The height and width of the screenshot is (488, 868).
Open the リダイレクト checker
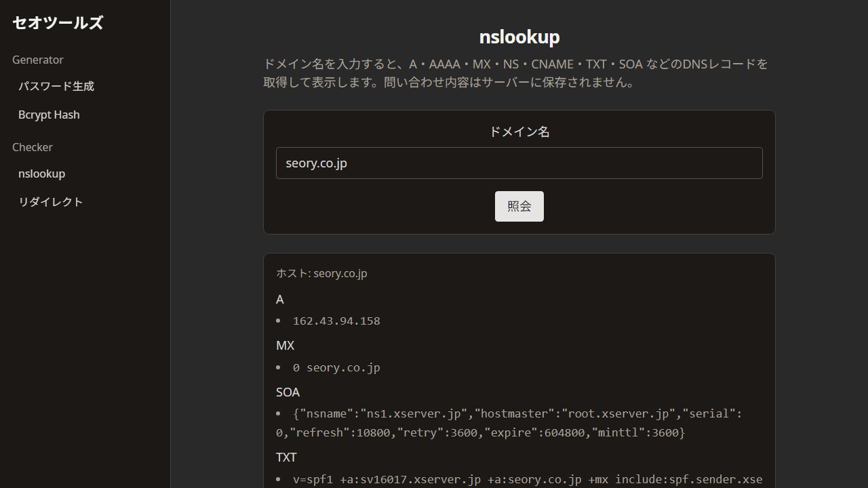click(x=51, y=201)
